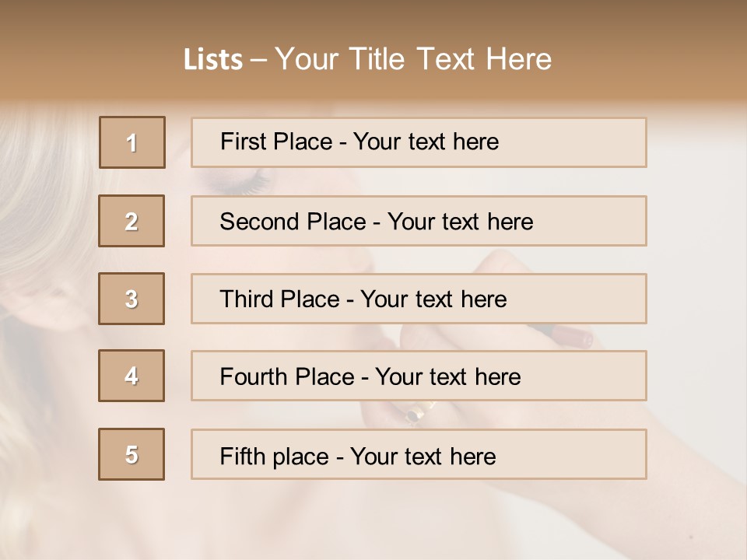Click the bold word Lists in title
Screen dimensions: 747x560
point(213,60)
